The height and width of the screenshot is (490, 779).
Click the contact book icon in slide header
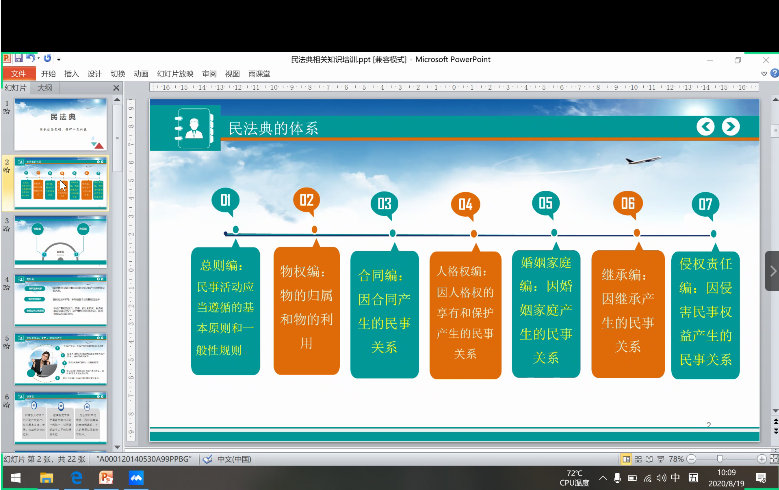point(194,128)
